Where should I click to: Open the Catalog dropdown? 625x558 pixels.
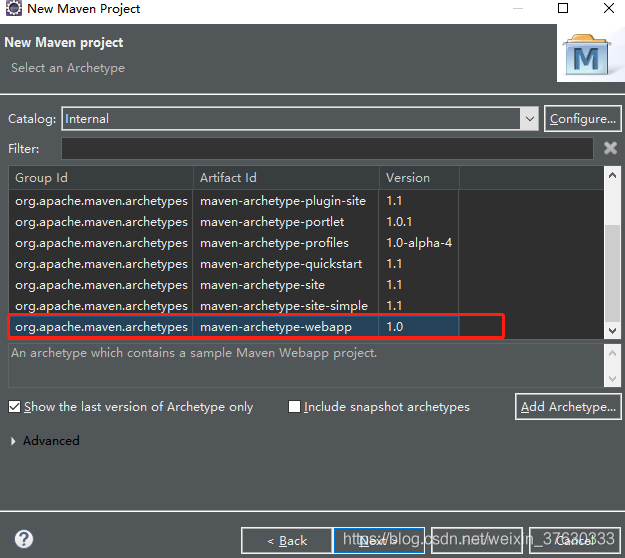(529, 119)
